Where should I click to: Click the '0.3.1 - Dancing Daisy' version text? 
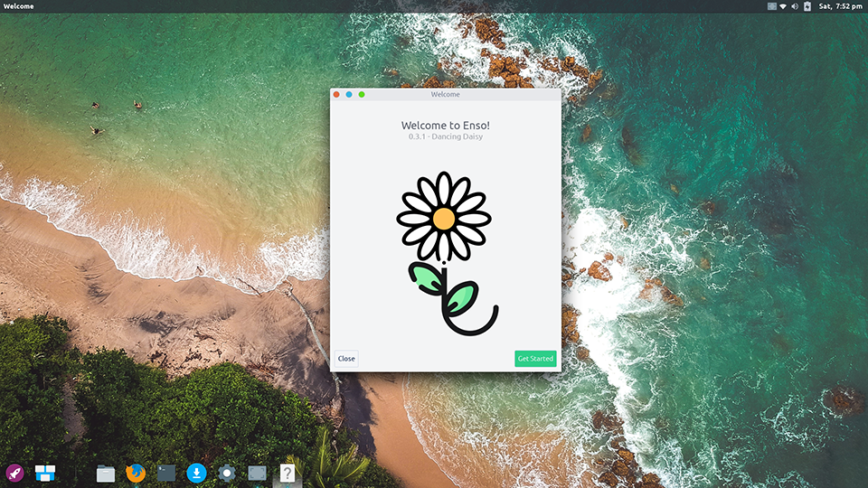coord(446,136)
